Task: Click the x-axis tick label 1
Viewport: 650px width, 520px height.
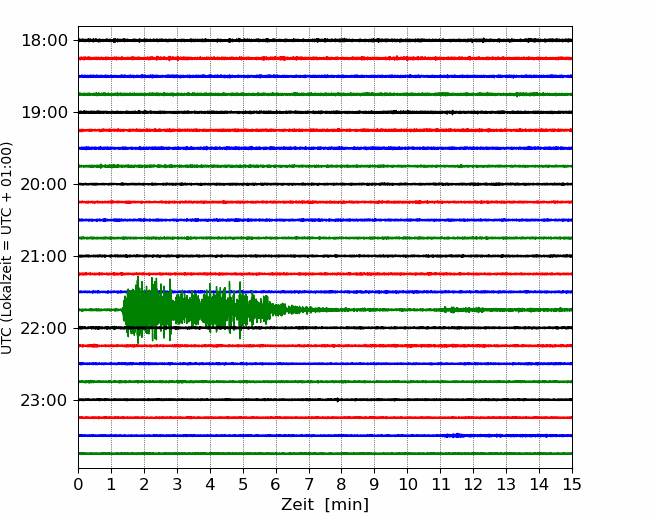Action: click(x=111, y=484)
